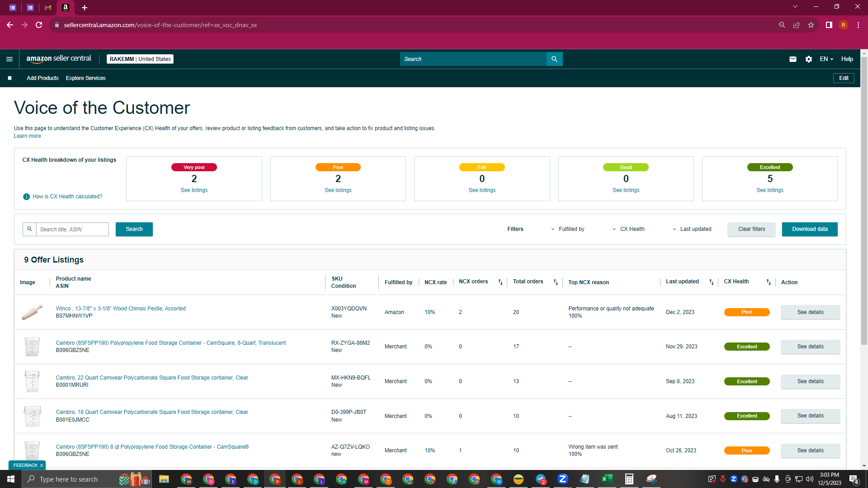This screenshot has width=868, height=488.
Task: Click the browser zoom magnifier icon
Action: 782,25
